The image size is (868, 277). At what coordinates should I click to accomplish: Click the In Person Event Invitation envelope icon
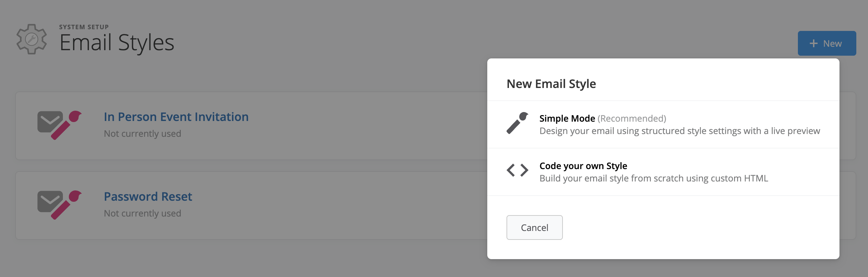click(59, 125)
